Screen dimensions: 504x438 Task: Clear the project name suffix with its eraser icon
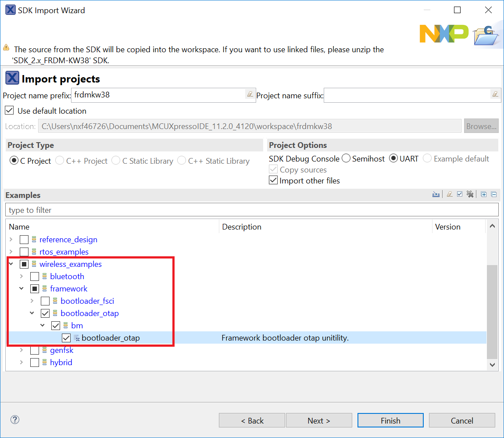click(x=495, y=95)
